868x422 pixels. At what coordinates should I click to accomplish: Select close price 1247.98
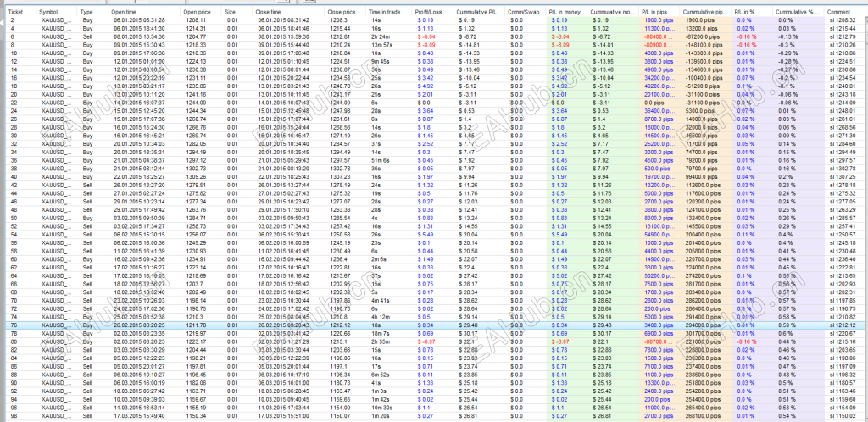pyautogui.click(x=339, y=110)
